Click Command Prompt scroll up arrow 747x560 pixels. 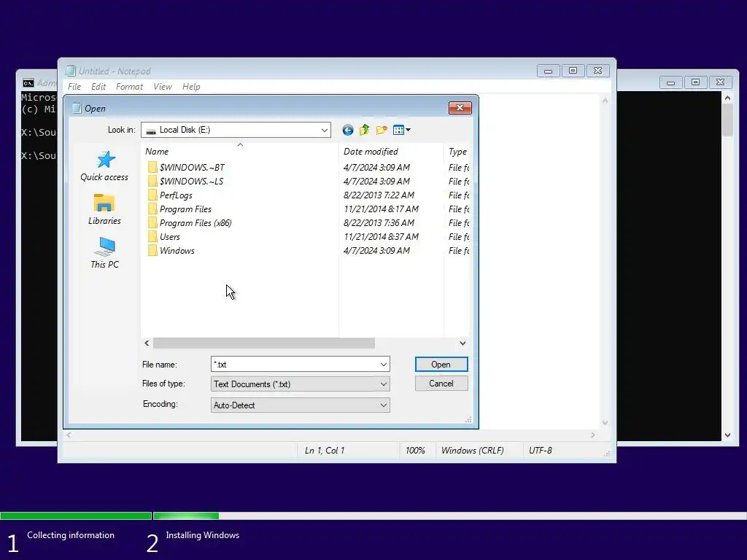[x=727, y=98]
